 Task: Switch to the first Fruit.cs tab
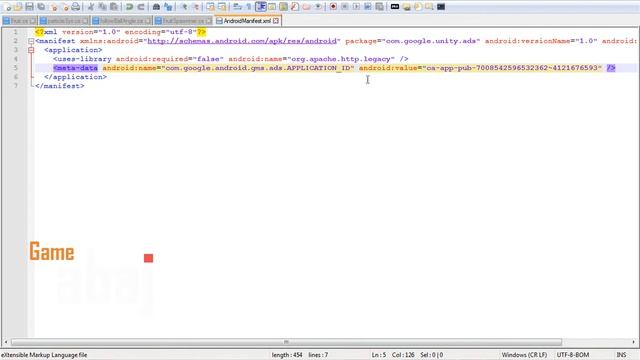point(19,20)
